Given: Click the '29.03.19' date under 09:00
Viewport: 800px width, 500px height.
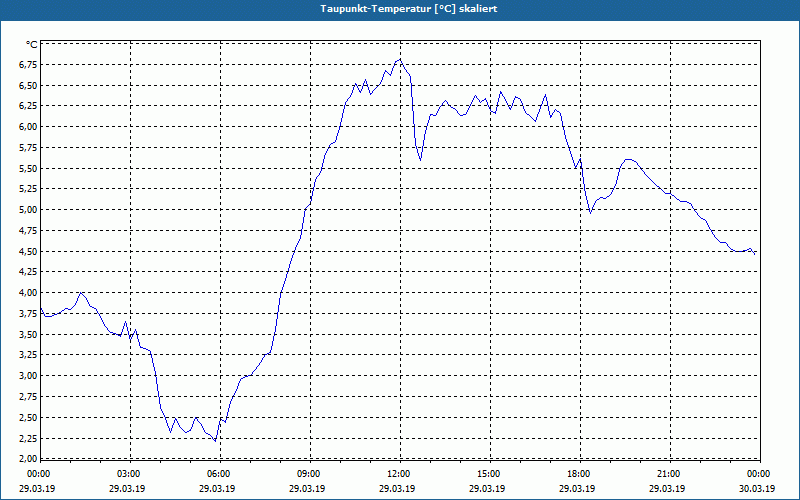Looking at the screenshot, I should click(307, 488).
